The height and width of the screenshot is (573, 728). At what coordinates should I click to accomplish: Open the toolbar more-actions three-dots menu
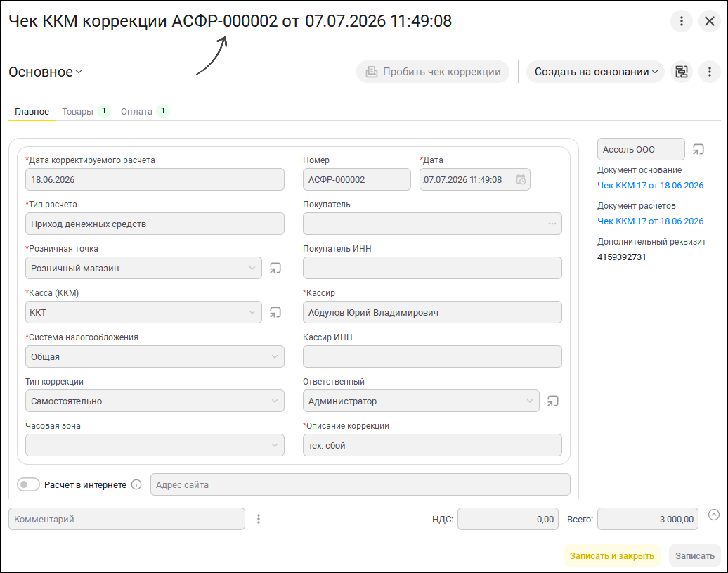click(710, 72)
